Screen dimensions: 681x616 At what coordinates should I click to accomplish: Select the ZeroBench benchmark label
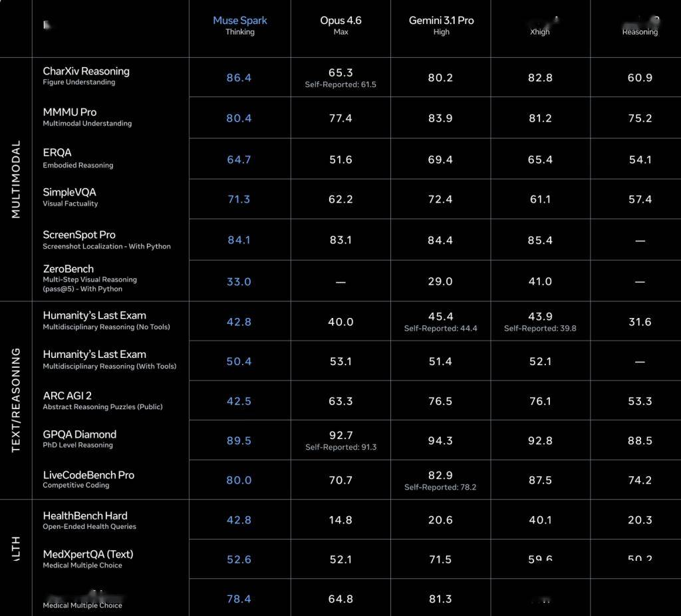click(68, 269)
